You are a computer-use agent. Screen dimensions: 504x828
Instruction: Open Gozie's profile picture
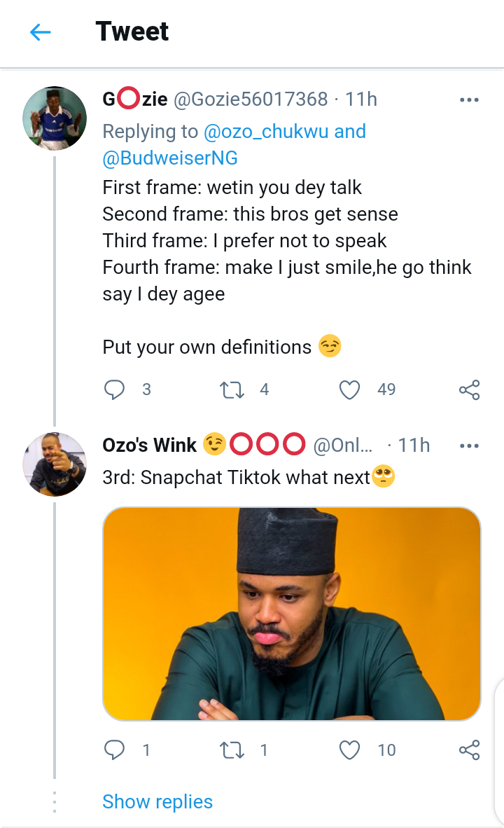(x=55, y=118)
